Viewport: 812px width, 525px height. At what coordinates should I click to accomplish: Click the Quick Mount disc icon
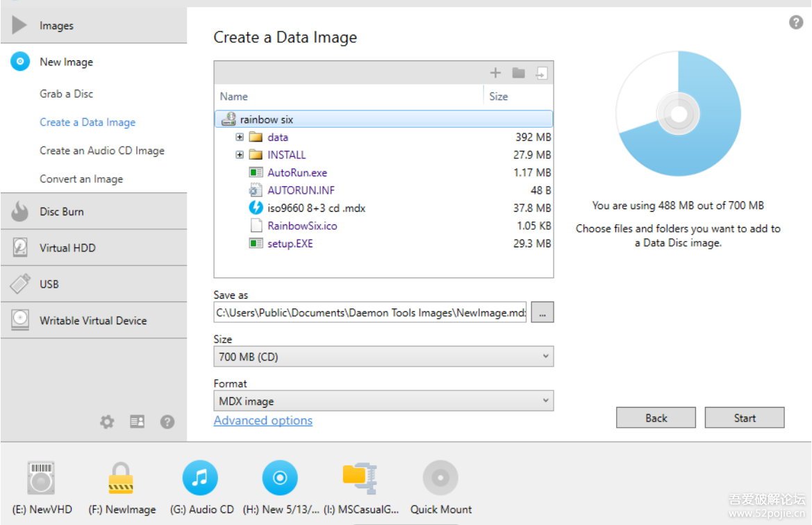440,477
